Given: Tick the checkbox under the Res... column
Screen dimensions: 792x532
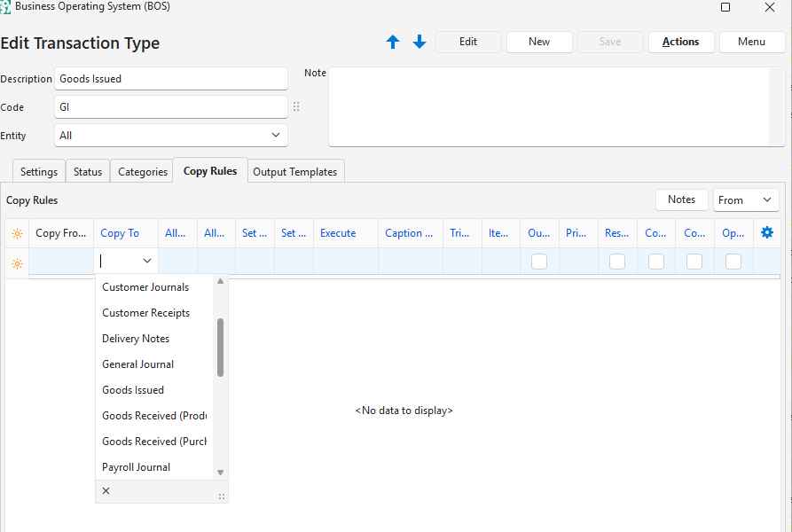Looking at the screenshot, I should [617, 262].
